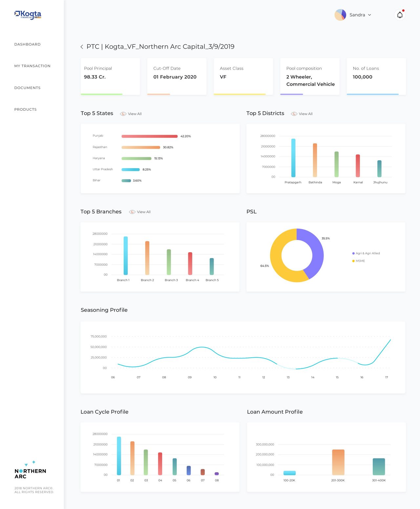Click View All link for Top 5 Branches
Viewport: 420px width, 509px height.
coord(144,212)
